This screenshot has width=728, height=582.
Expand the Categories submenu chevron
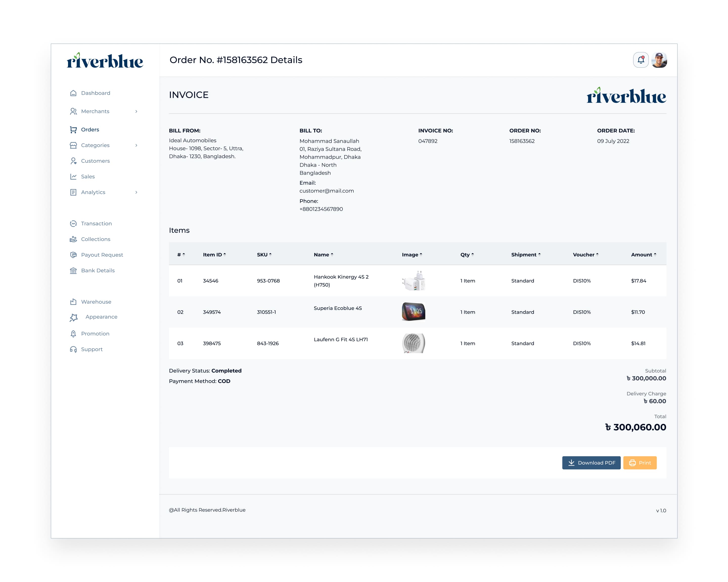(136, 145)
